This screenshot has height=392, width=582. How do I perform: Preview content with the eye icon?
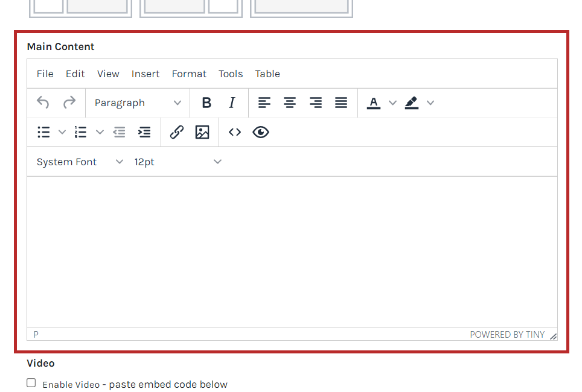261,133
